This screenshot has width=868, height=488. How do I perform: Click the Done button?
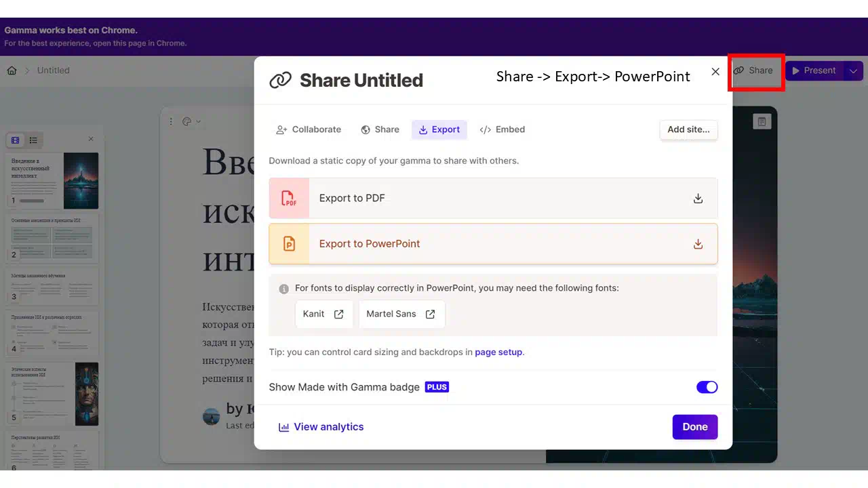click(x=695, y=427)
